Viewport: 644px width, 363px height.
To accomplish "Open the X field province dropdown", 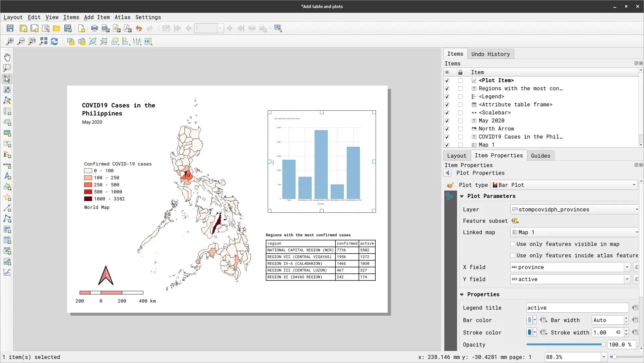I will click(x=627, y=267).
